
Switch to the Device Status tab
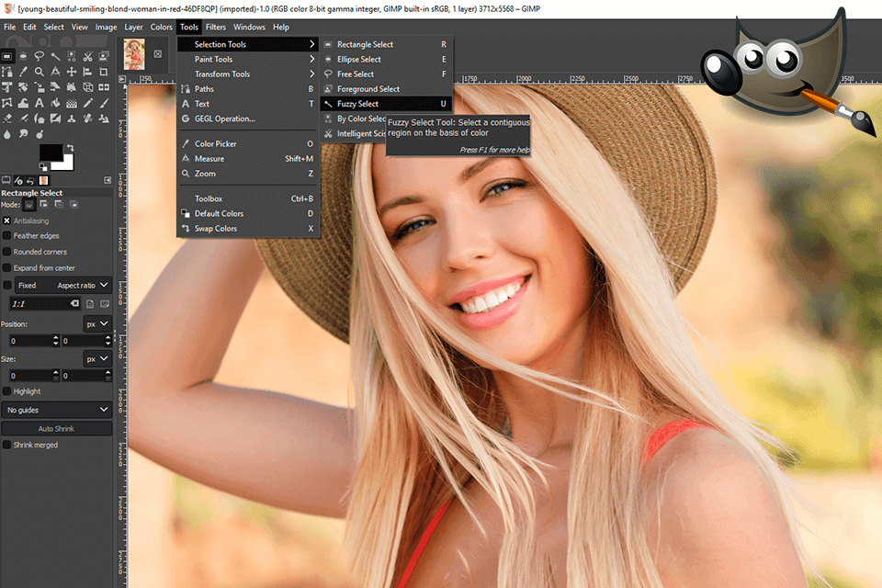pos(18,181)
